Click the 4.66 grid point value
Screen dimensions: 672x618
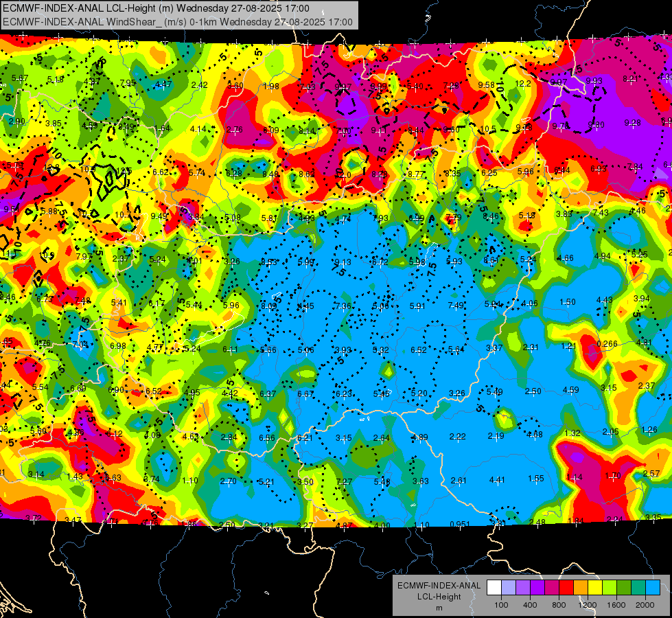(566, 257)
